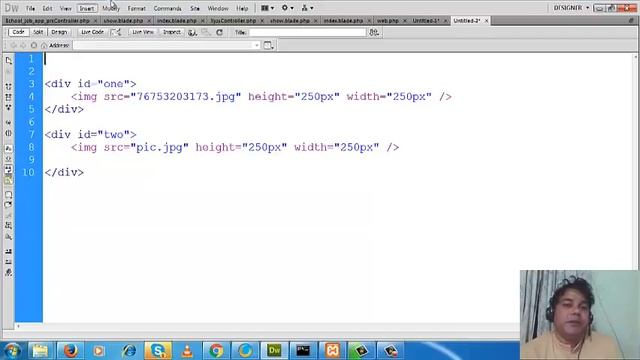Click the Collapse Full Tag coding icon
This screenshot has height=360, width=640.
pos(9,87)
